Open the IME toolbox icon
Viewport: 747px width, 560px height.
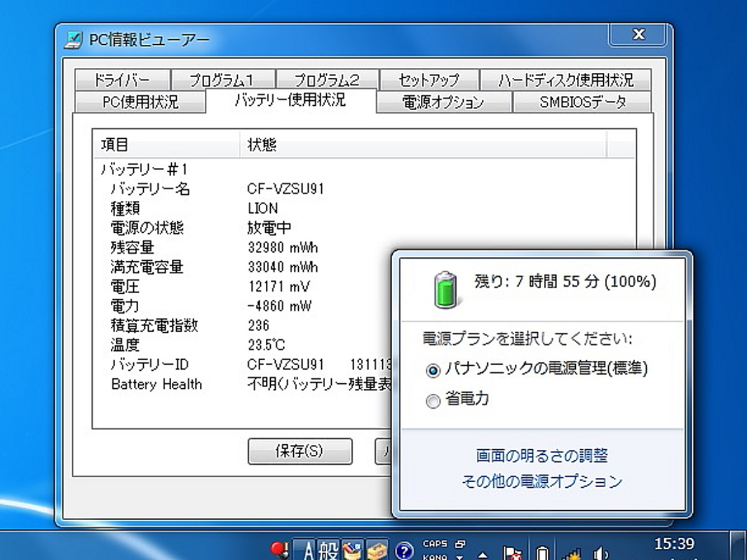coord(377,550)
